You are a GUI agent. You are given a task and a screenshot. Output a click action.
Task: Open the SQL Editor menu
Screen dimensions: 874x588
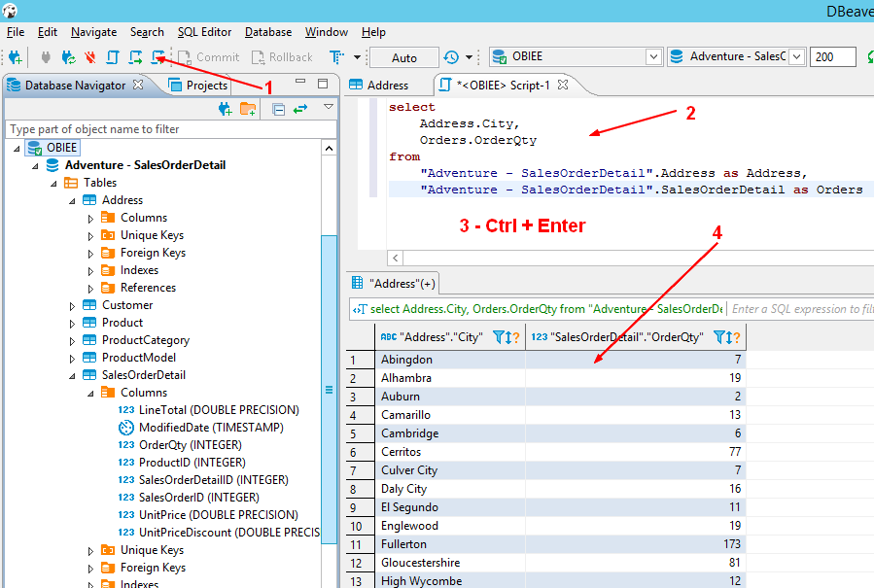click(x=204, y=31)
